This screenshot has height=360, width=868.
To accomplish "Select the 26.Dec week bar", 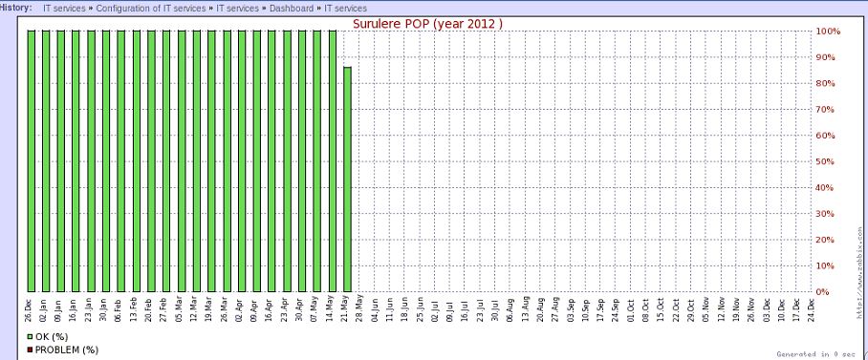I will pos(31,161).
